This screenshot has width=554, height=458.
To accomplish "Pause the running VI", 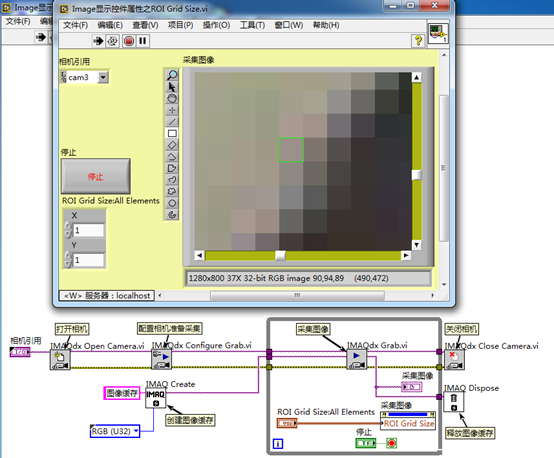I will (143, 41).
